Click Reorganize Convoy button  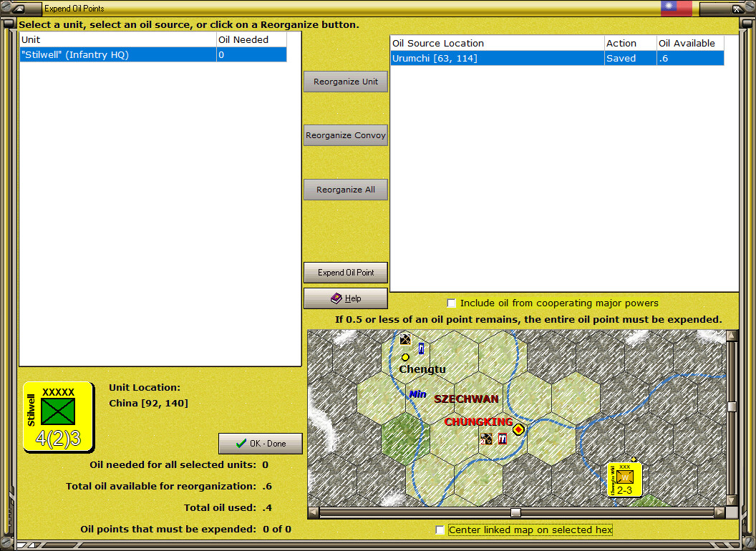(346, 135)
